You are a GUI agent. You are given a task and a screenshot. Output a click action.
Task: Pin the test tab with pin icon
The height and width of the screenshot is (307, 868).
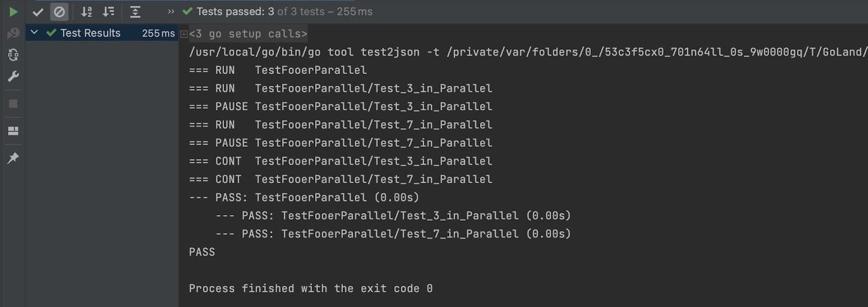click(13, 158)
